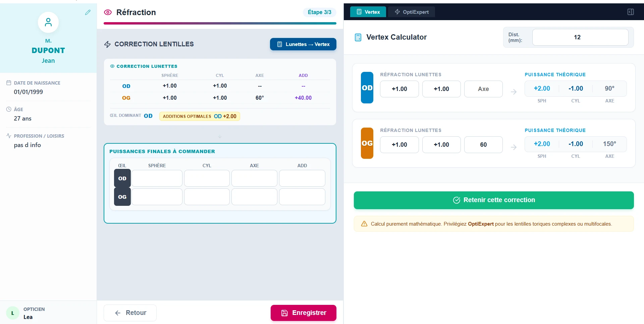Click the activity icon by Profession / Loisirs

(x=9, y=136)
